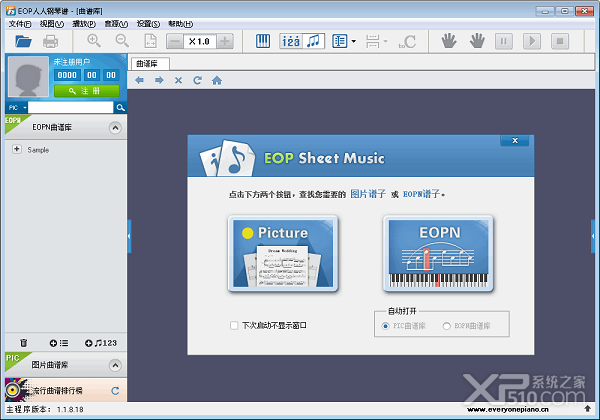Click the 图片谱子 link
600x420 pixels.
[368, 194]
